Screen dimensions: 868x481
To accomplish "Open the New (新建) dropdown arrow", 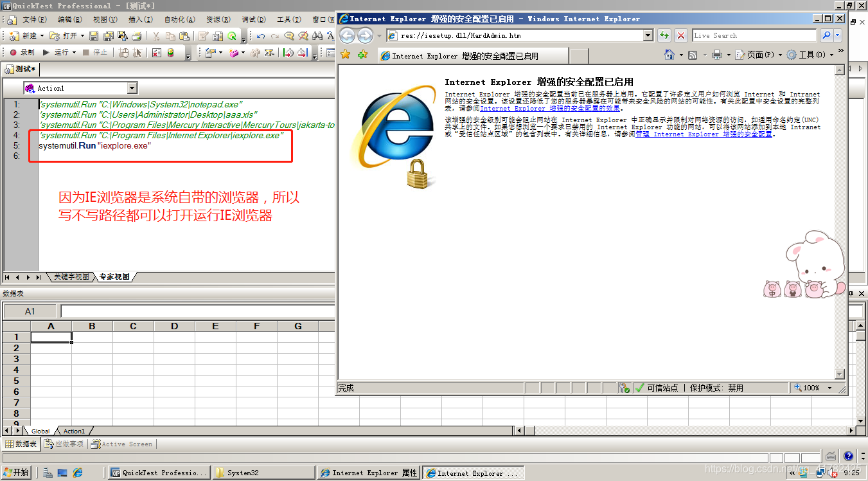I will click(x=42, y=36).
